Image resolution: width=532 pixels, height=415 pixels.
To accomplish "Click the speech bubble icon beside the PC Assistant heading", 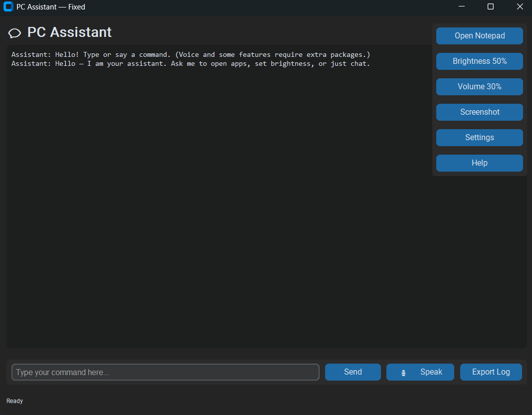I will (x=14, y=33).
